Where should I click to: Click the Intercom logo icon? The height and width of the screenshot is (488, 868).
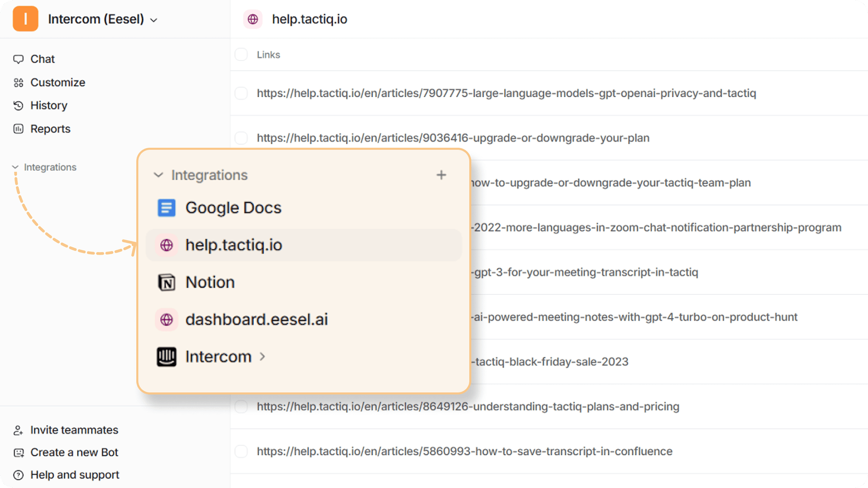(x=166, y=357)
